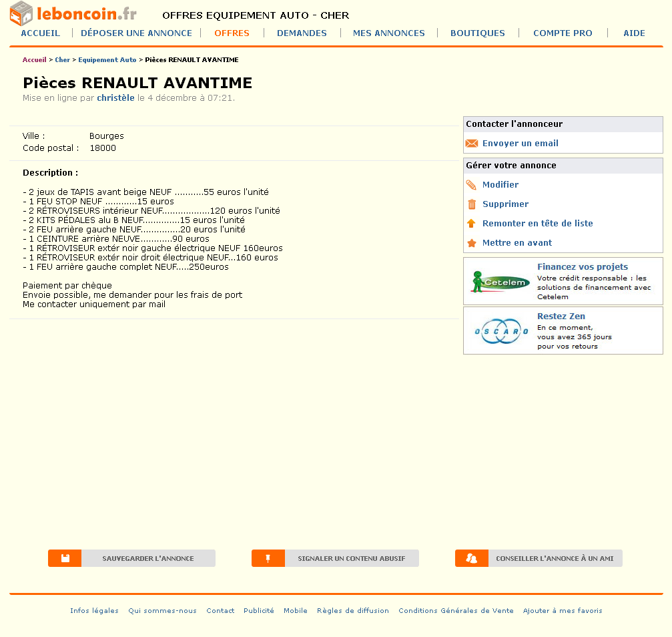Click the pushpin report icon
This screenshot has height=637, width=672.
tap(268, 558)
